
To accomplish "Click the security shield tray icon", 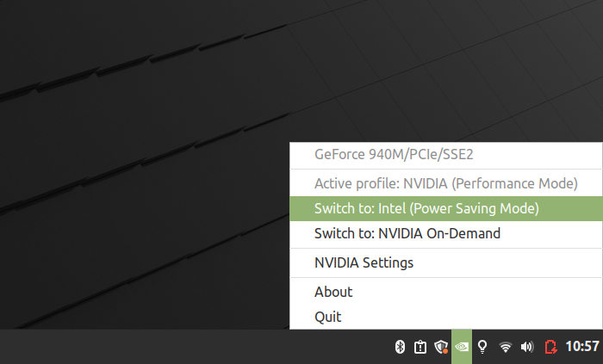I will point(441,347).
